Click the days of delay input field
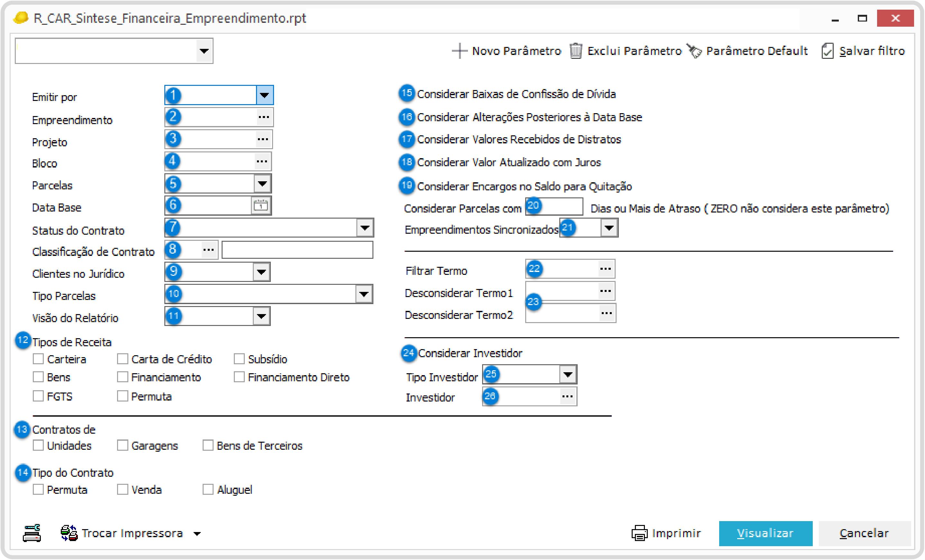 561,206
